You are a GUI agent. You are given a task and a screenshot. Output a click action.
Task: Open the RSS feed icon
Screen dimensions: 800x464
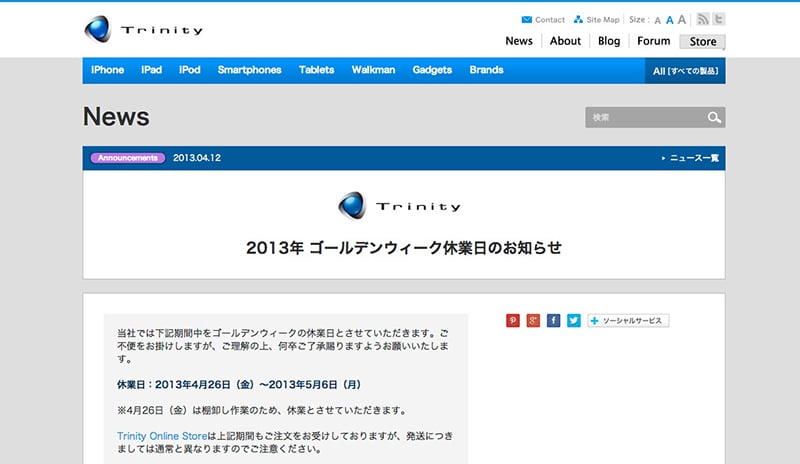click(x=703, y=19)
